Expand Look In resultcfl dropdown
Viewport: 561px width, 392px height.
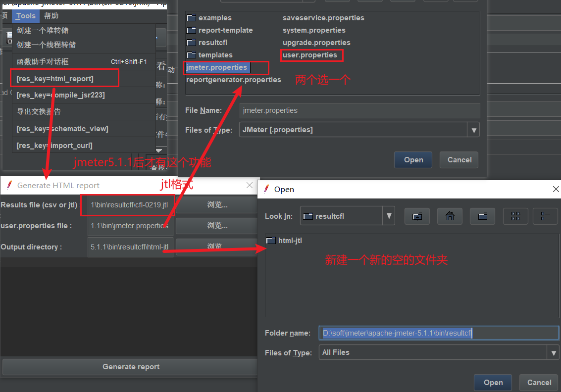(389, 216)
